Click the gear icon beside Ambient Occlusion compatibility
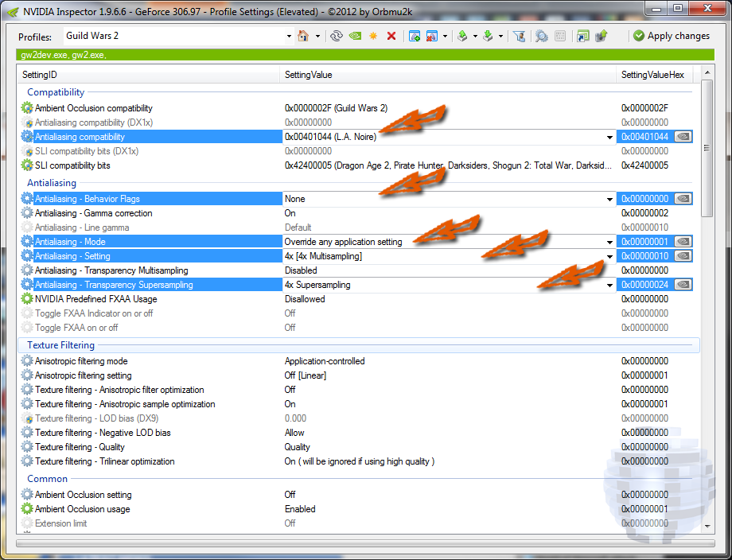This screenshot has width=732, height=560. pyautogui.click(x=27, y=108)
